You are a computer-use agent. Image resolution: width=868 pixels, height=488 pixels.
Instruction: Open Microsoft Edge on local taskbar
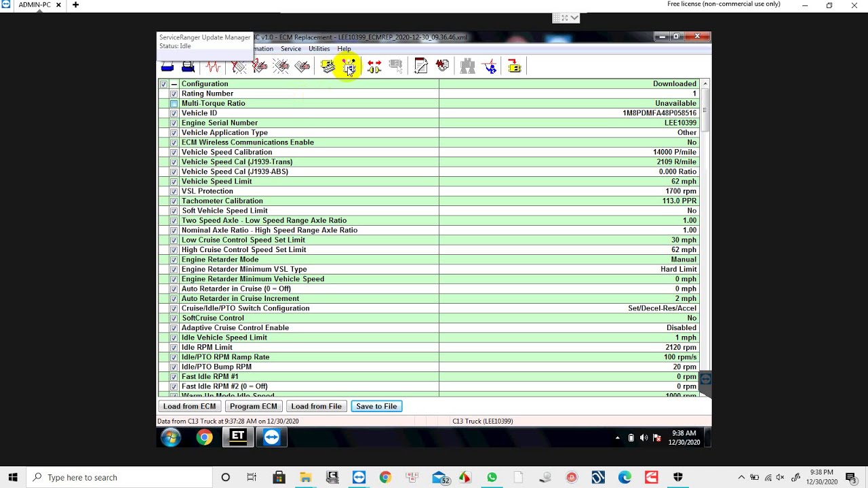pos(625,477)
